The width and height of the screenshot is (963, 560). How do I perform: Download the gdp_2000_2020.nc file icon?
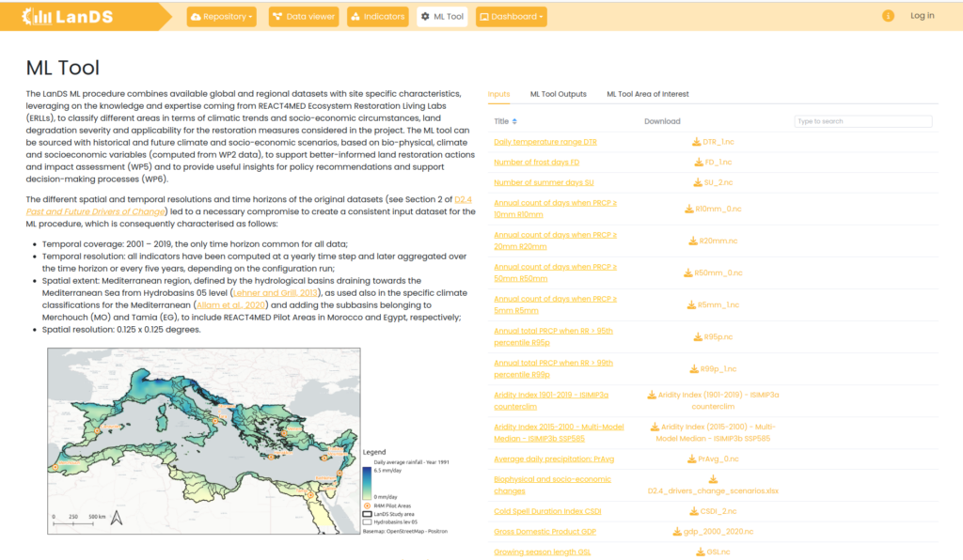pos(677,531)
